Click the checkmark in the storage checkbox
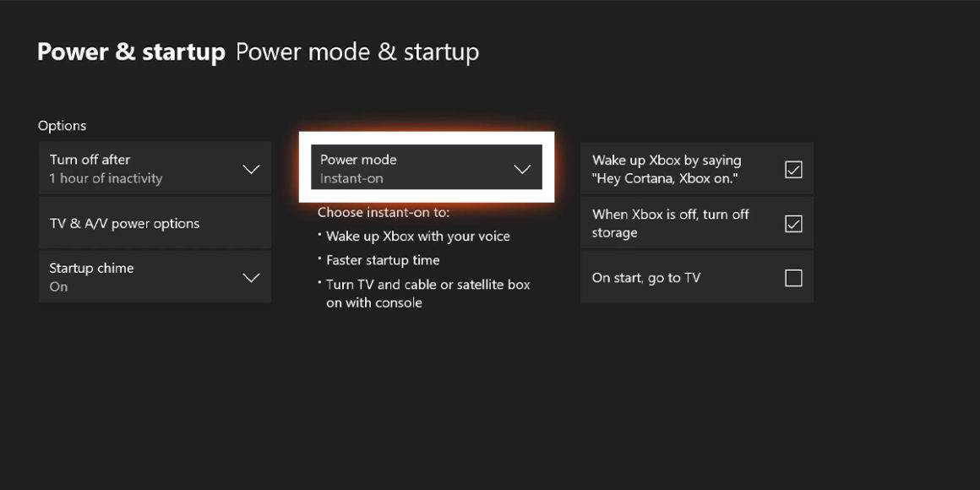980x490 pixels. pos(792,223)
